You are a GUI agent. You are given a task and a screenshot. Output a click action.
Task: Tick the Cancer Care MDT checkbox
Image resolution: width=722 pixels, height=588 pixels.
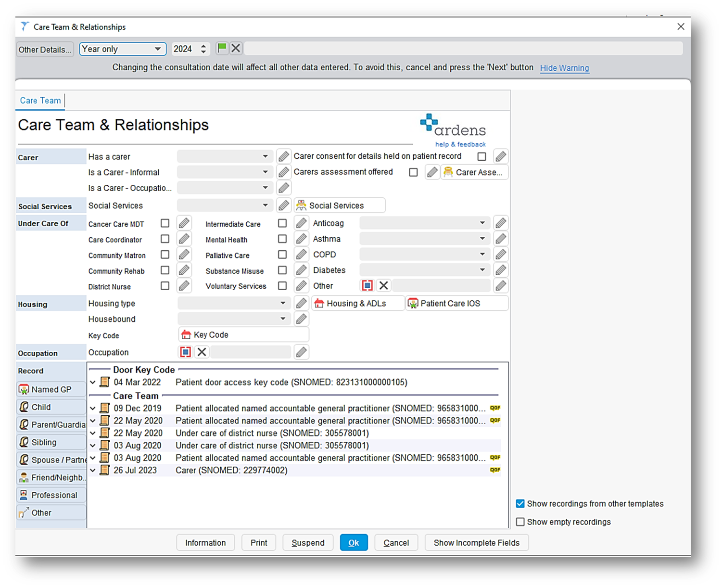[x=165, y=223]
